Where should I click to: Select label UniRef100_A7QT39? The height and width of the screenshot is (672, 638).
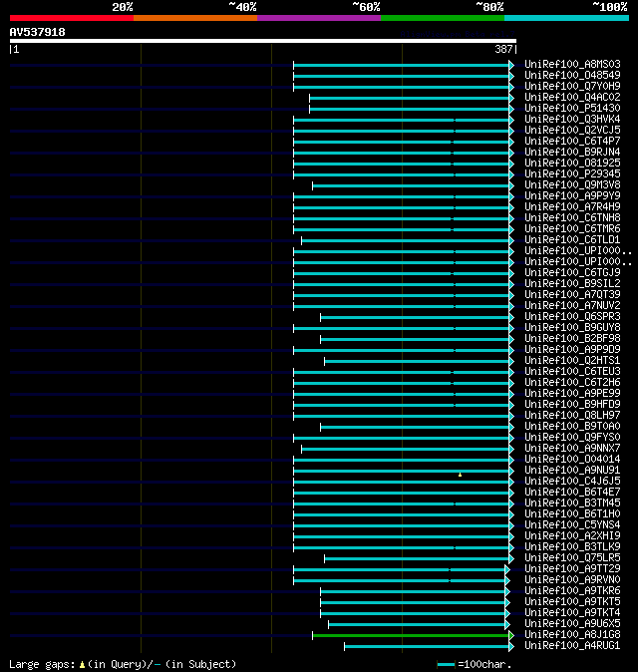[572, 295]
